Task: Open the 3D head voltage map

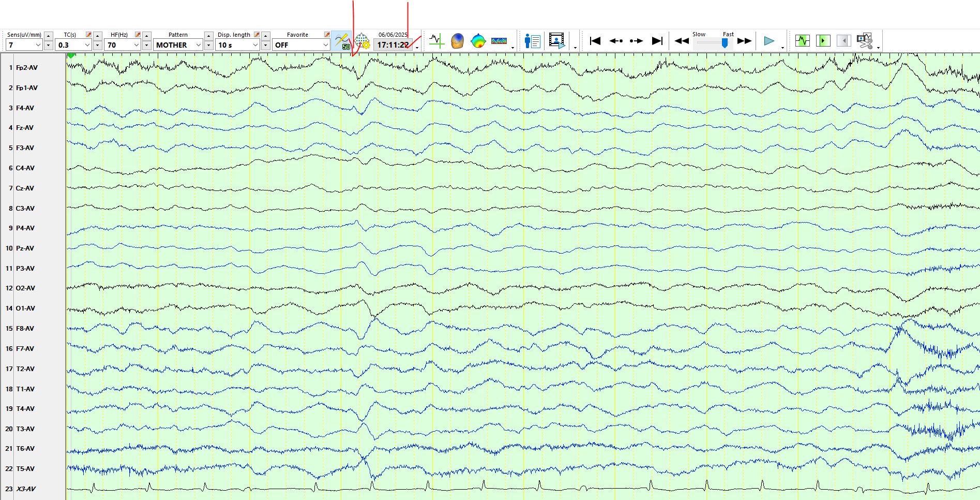Action: tap(457, 41)
